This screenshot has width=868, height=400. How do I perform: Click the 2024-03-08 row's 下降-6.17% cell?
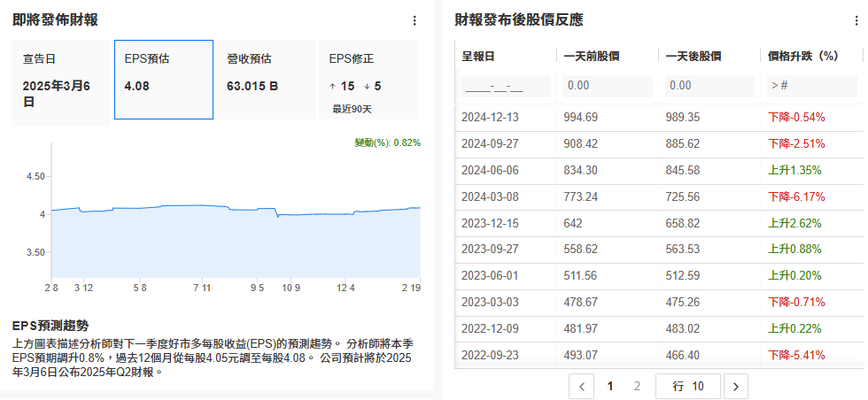tap(796, 196)
